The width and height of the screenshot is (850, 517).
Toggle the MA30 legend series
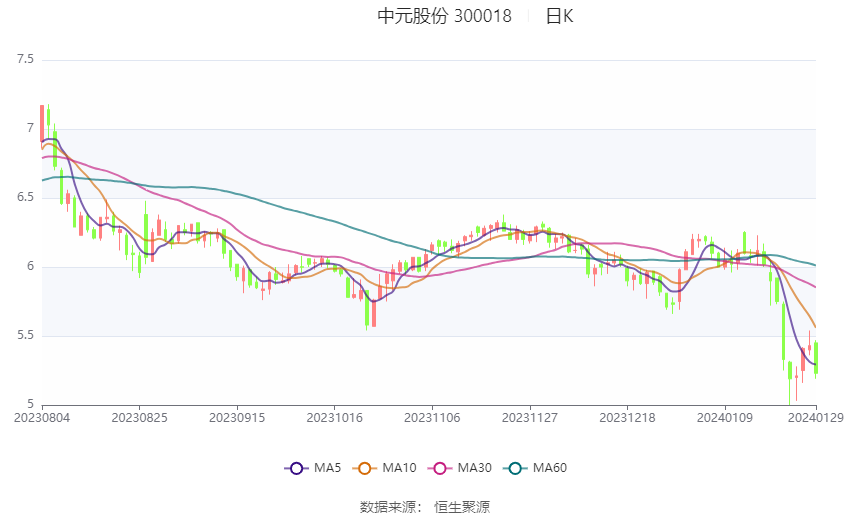click(x=460, y=468)
